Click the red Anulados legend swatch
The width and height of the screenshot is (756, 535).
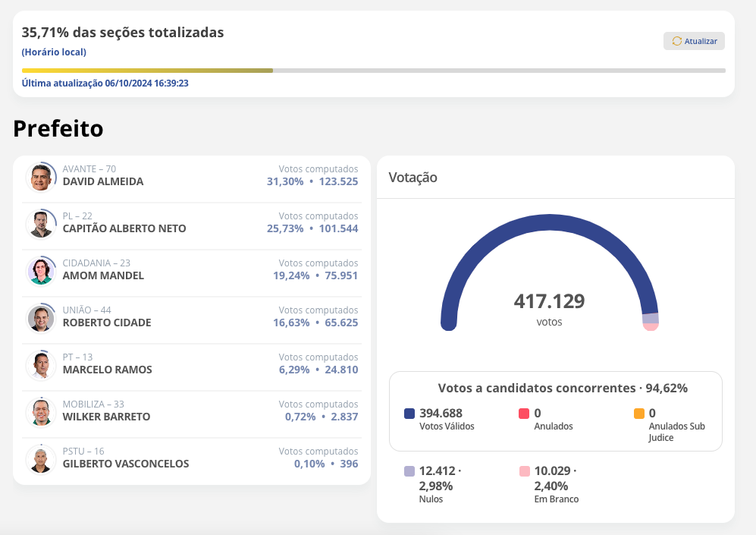(524, 414)
